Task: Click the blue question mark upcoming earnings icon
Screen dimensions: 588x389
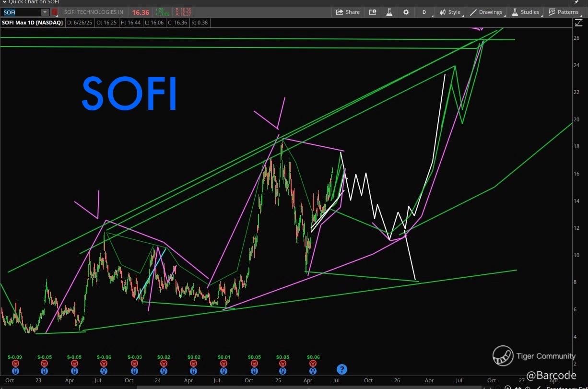Action: point(341,369)
